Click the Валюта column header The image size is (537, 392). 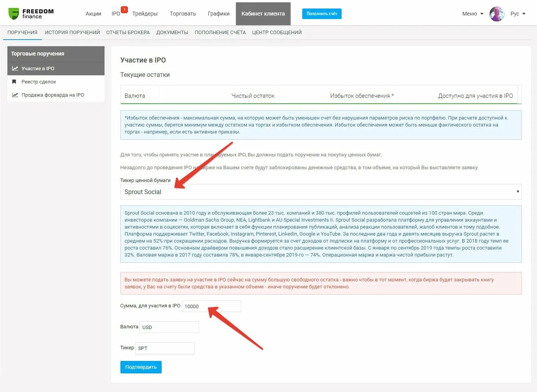(x=140, y=95)
